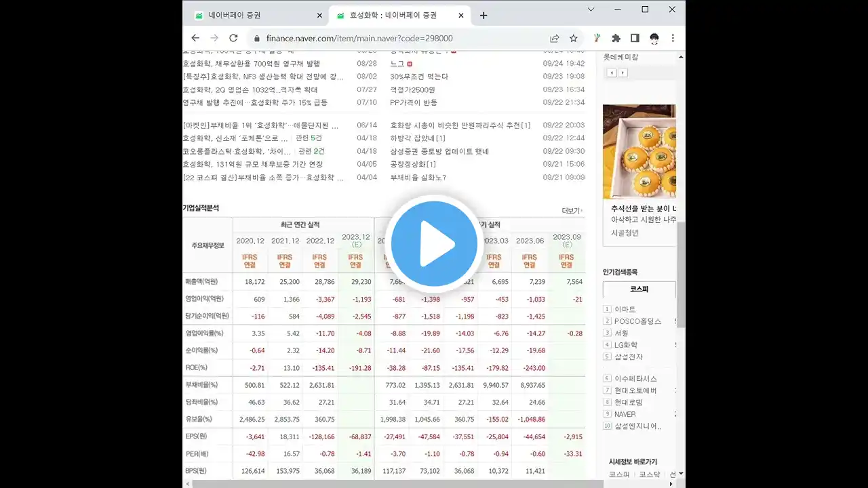Open discussion post 공장정상화[1]

(x=413, y=164)
